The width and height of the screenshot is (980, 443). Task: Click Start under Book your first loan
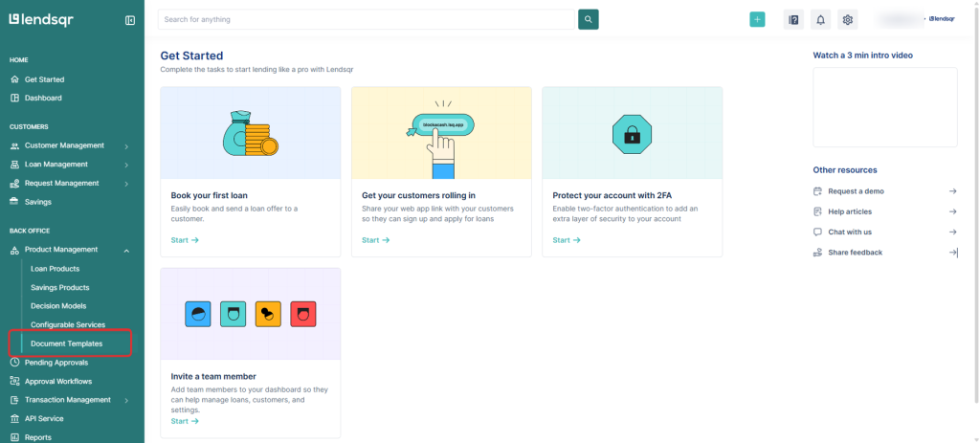pos(185,240)
